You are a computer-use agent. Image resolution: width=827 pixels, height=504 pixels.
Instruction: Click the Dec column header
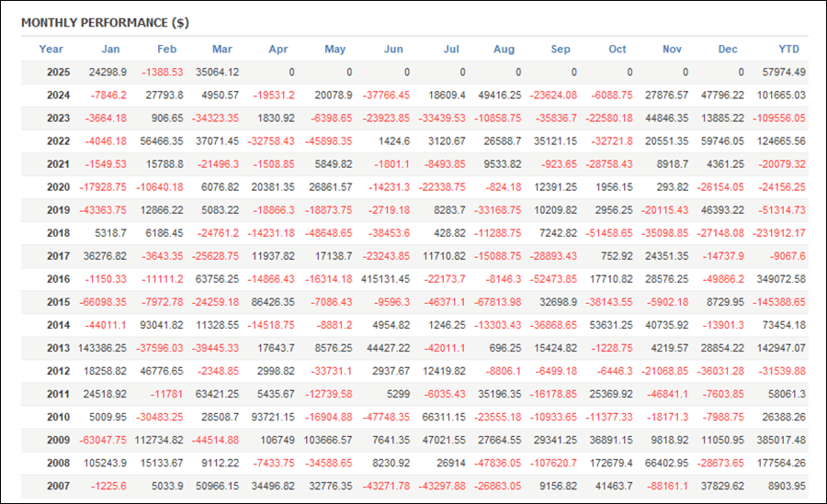pyautogui.click(x=728, y=49)
